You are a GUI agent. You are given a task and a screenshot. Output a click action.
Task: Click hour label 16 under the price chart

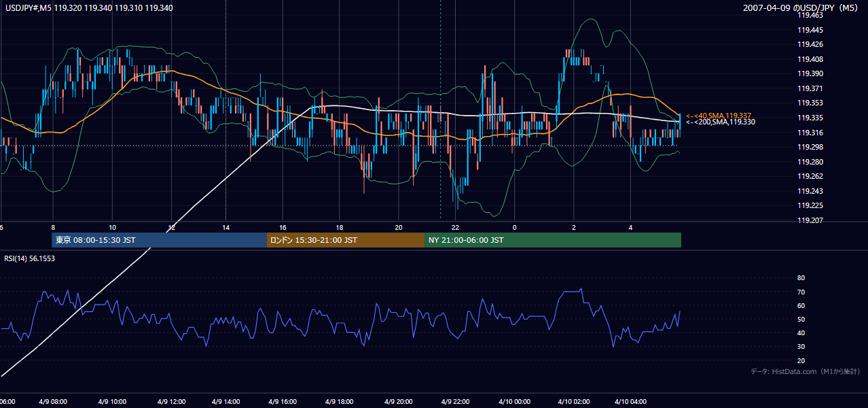tap(283, 228)
